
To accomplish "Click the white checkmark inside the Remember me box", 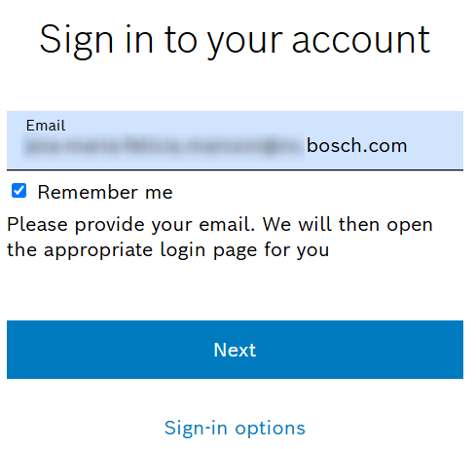I will 18,190.
